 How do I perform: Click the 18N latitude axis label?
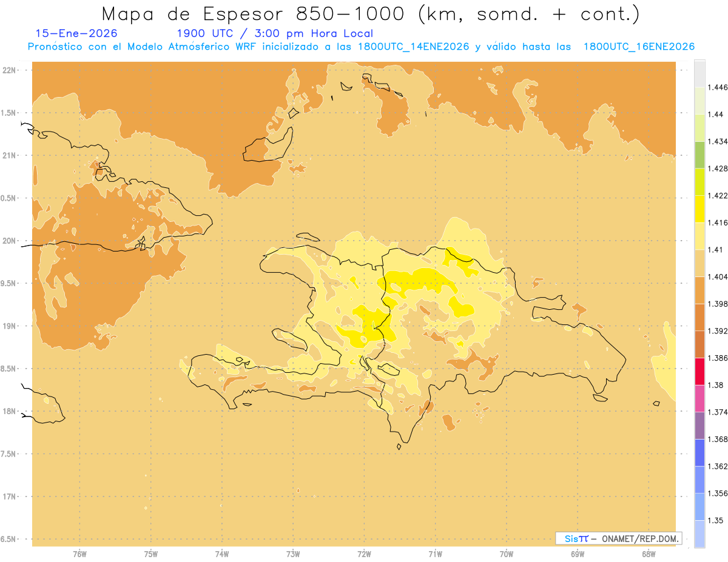9,412
